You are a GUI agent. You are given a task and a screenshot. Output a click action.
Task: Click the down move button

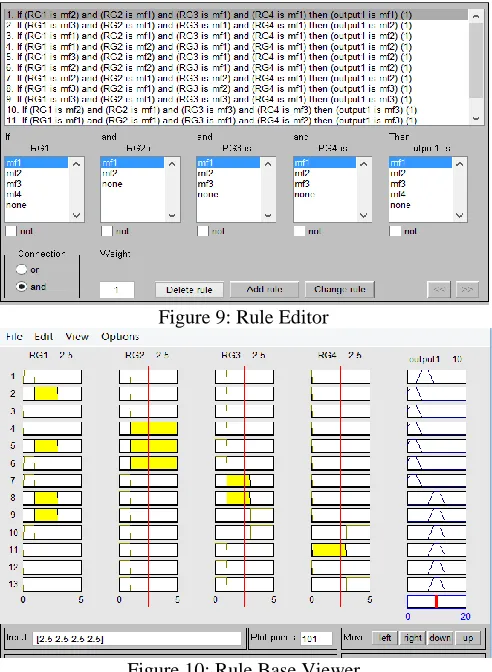coord(440,638)
